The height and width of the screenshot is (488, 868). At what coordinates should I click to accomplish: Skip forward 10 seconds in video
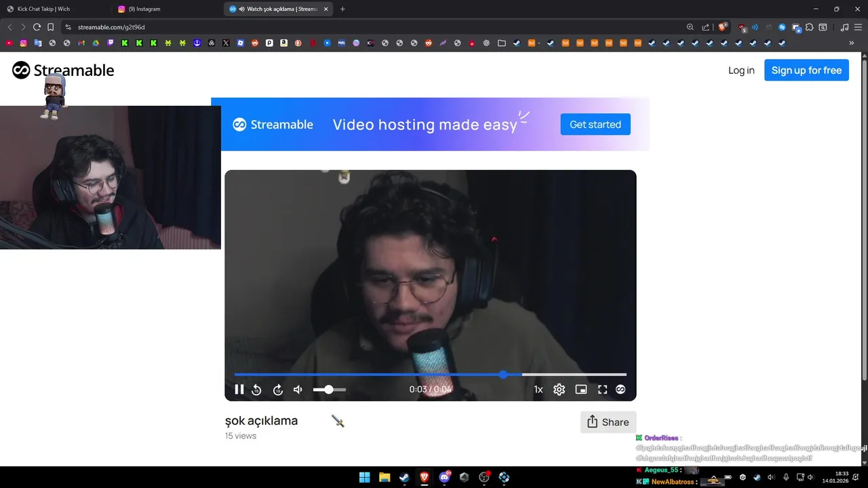(x=277, y=390)
